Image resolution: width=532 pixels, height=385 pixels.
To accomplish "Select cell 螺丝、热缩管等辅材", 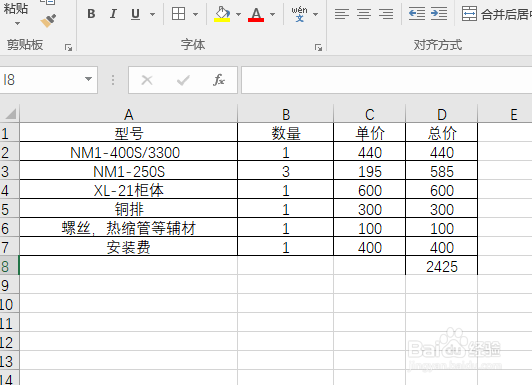I will point(129,228).
